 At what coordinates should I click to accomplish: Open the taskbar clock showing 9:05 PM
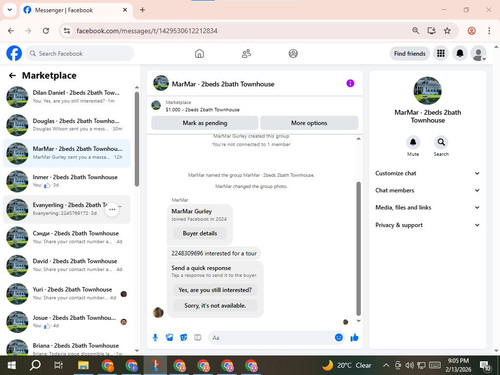[x=458, y=365]
